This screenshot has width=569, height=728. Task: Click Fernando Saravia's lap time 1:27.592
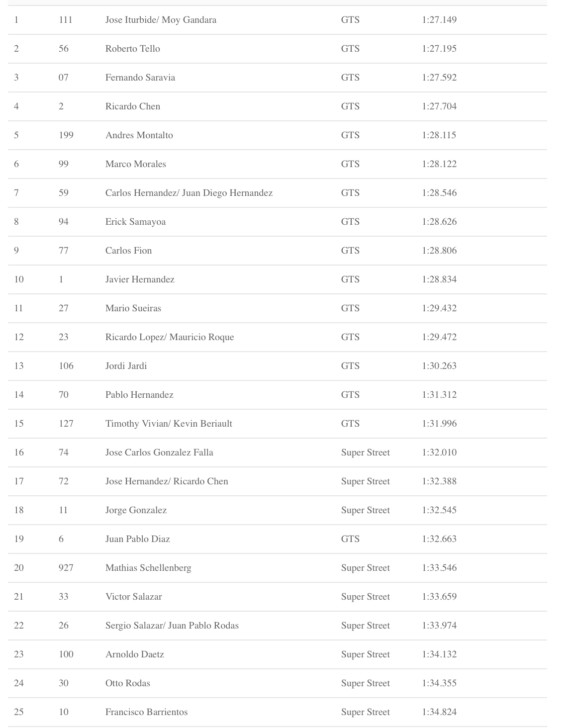coord(439,78)
